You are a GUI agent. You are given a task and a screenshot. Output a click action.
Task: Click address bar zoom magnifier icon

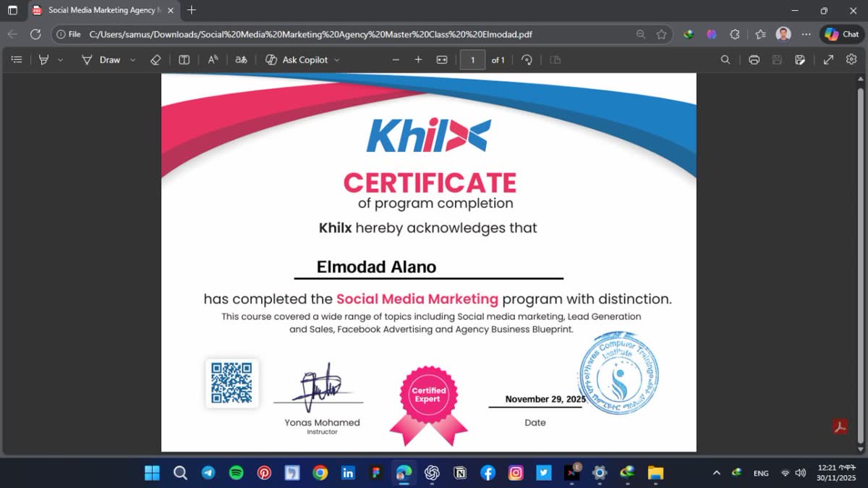tap(641, 34)
